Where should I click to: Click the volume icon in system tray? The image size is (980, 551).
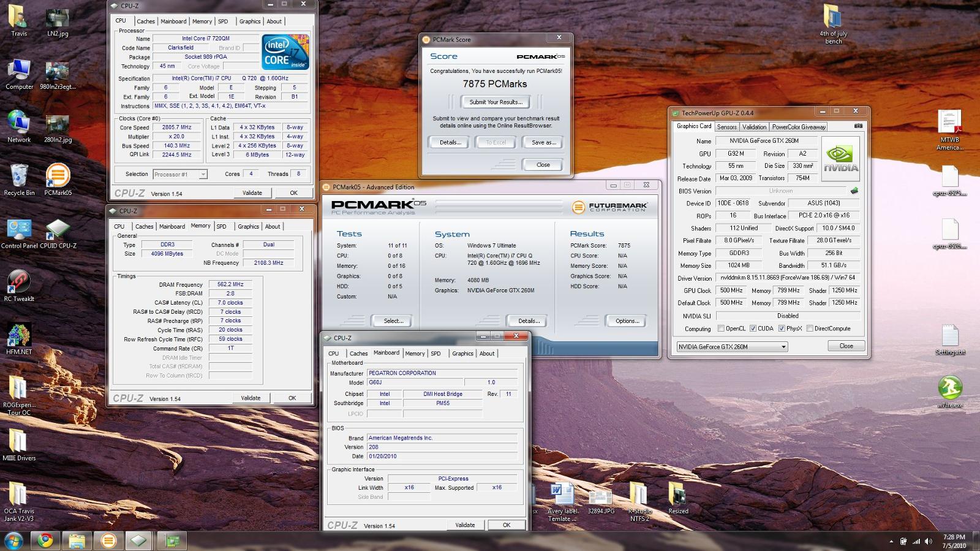(929, 542)
